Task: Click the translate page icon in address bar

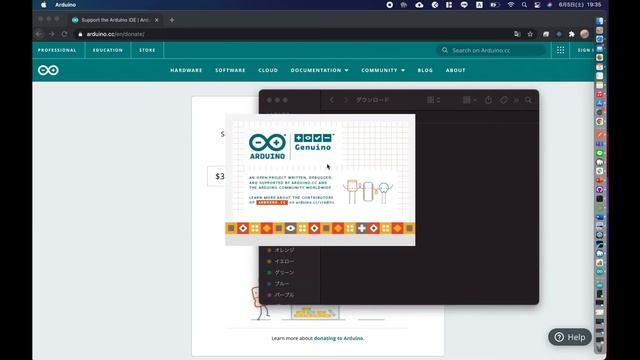Action: click(517, 34)
